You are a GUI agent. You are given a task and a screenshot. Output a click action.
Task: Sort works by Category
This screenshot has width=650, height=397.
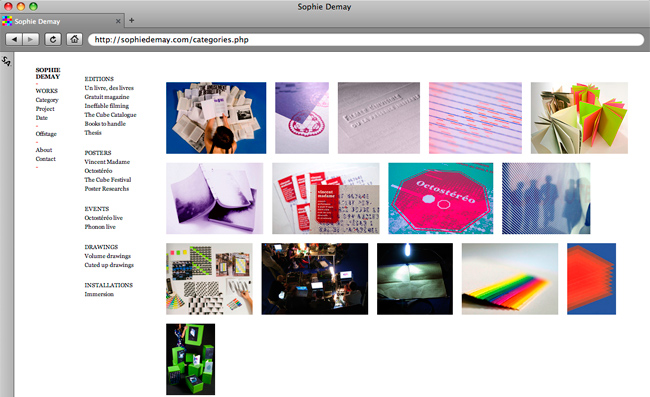(47, 100)
